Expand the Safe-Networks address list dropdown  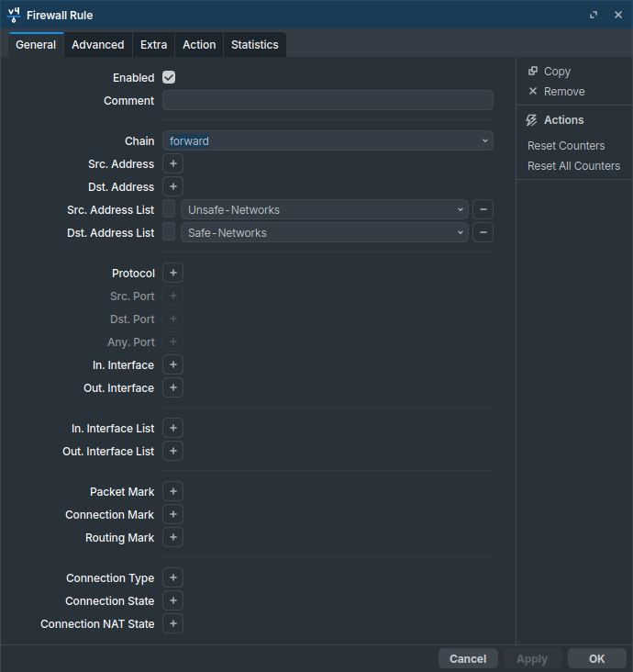pyautogui.click(x=324, y=233)
